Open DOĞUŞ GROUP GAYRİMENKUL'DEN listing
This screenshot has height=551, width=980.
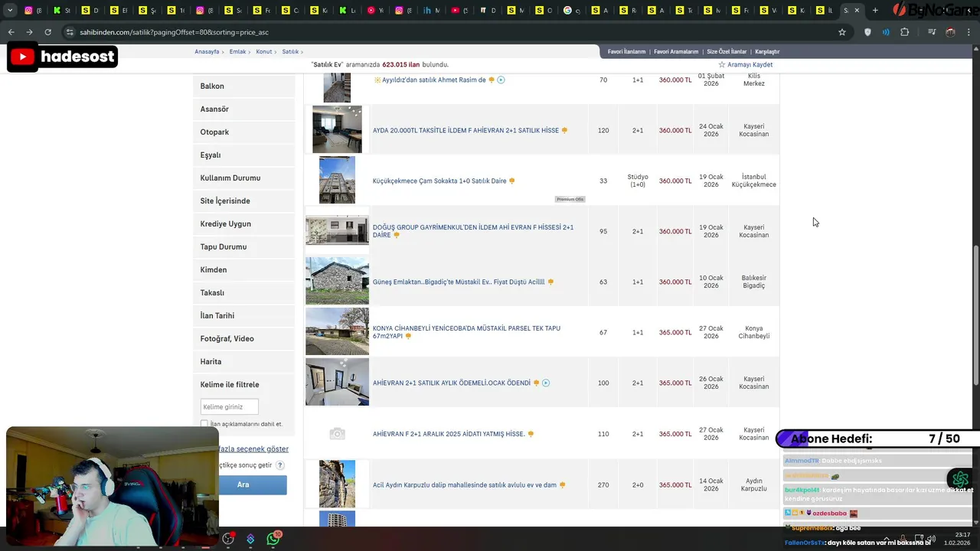(x=473, y=231)
